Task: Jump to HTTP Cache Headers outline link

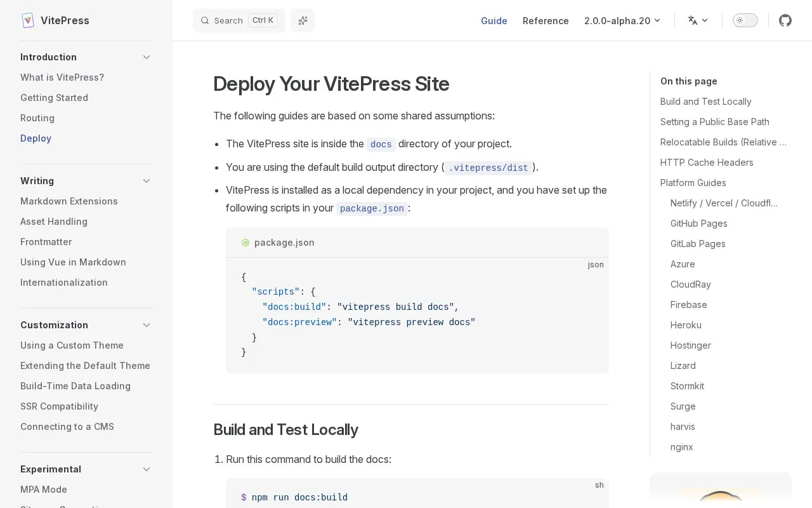Action: 707,163
